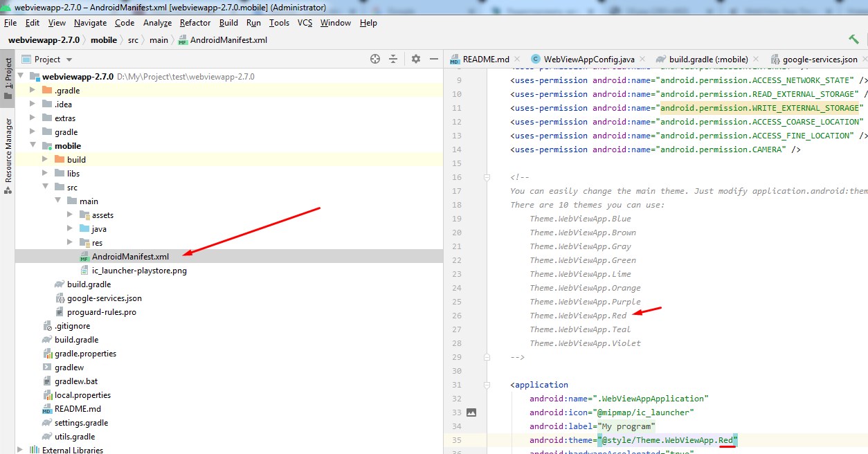Click the <application tag on line 31
Image resolution: width=868 pixels, height=454 pixels.
coord(539,385)
